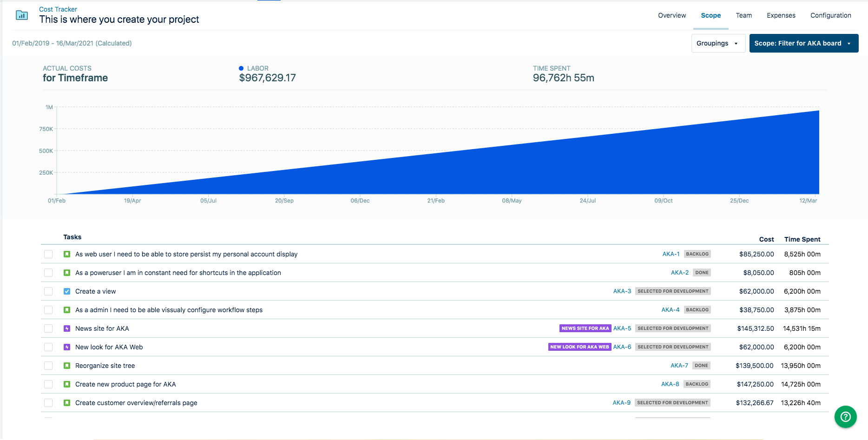Open the Groupings dropdown
This screenshot has width=868, height=440.
coord(718,43)
